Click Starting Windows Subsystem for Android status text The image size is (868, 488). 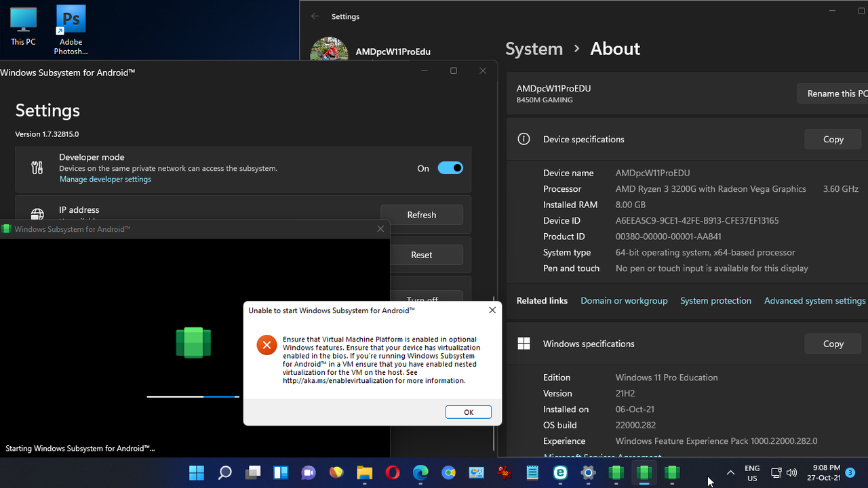[80, 448]
